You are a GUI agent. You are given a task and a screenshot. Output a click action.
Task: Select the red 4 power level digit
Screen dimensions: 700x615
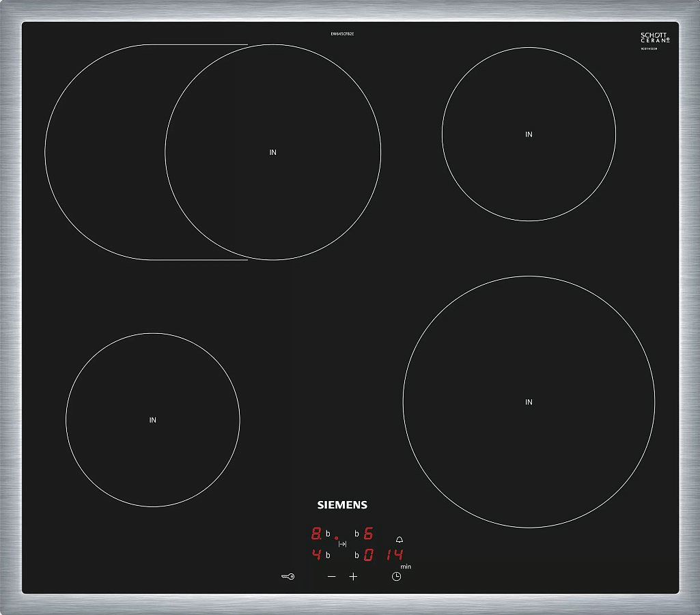316,554
